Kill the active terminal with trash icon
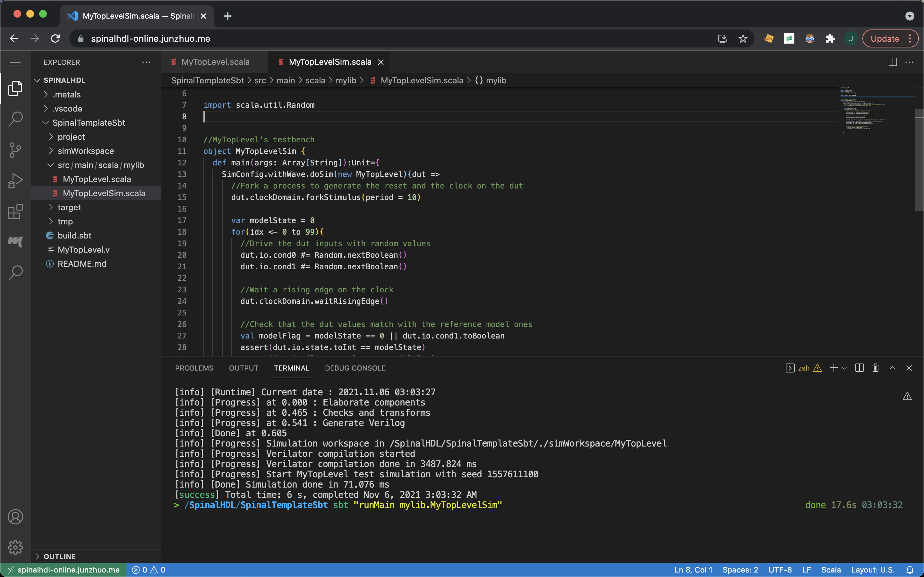Image resolution: width=924 pixels, height=577 pixels. pos(875,367)
